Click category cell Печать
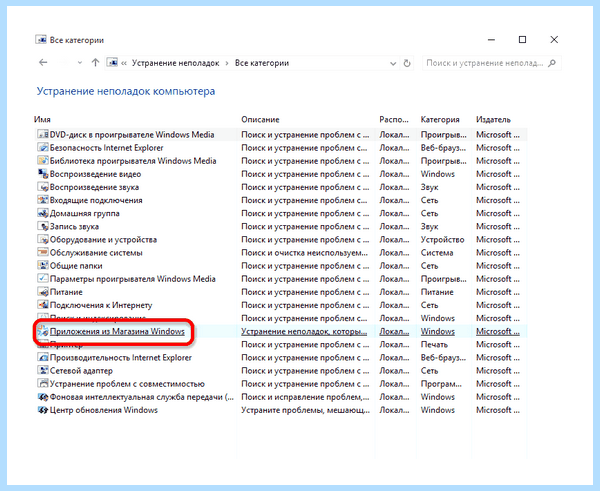This screenshot has width=600, height=491. [x=434, y=344]
